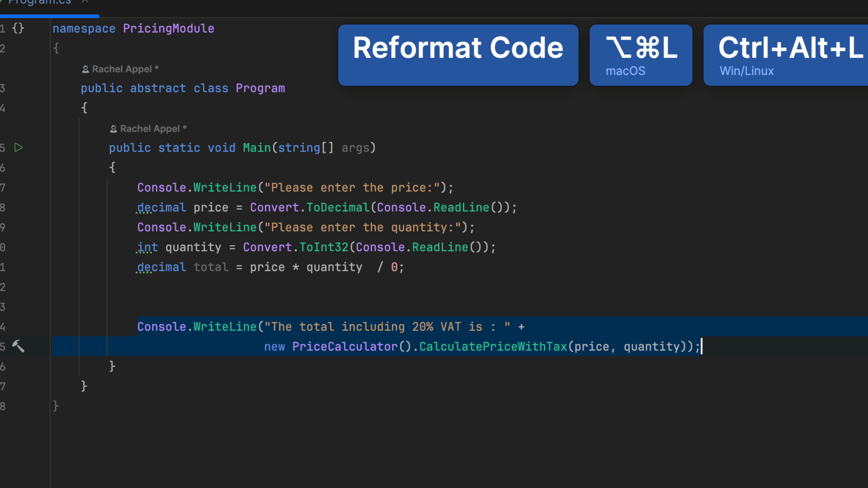Click the greyed-out total variable name
The width and height of the screenshot is (868, 488).
tap(211, 267)
